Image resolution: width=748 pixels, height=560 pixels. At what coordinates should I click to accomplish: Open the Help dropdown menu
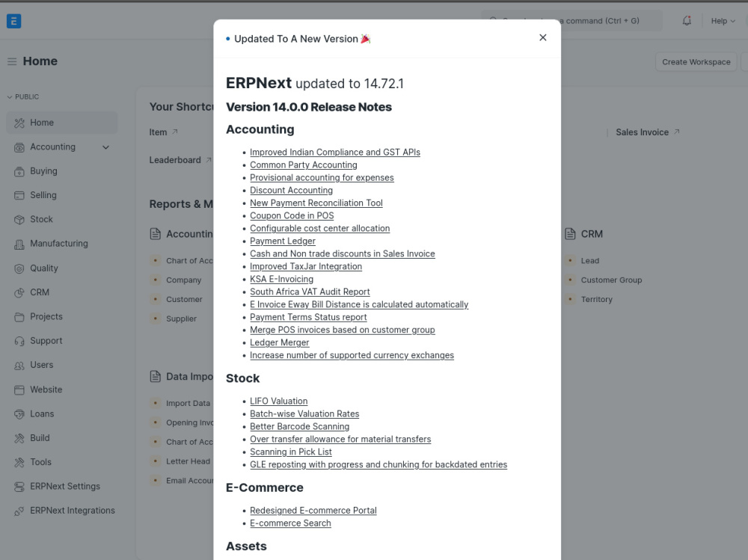pos(723,21)
